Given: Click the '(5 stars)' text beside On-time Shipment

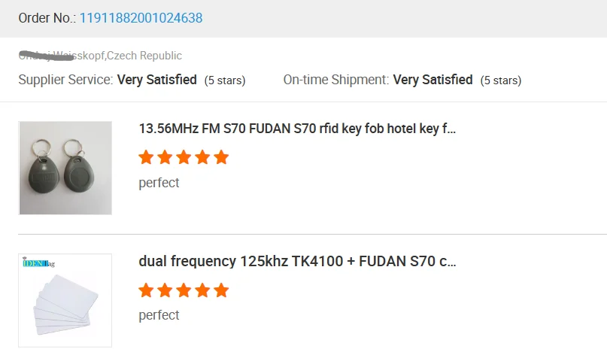Looking at the screenshot, I should [501, 80].
